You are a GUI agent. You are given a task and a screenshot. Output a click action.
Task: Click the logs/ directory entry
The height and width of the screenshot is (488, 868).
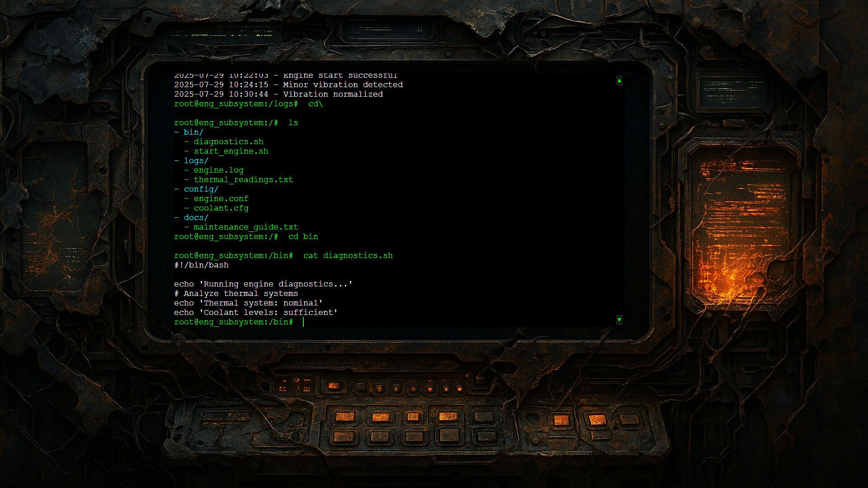[x=196, y=161]
